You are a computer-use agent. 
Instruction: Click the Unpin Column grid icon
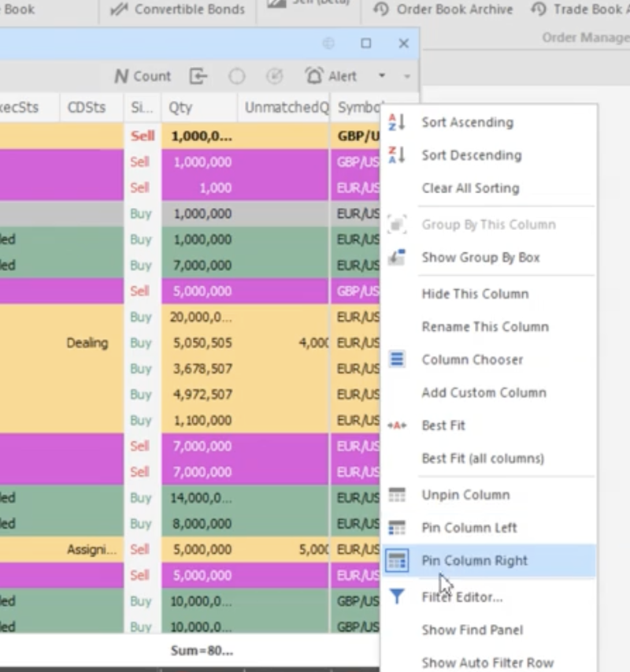tap(398, 495)
